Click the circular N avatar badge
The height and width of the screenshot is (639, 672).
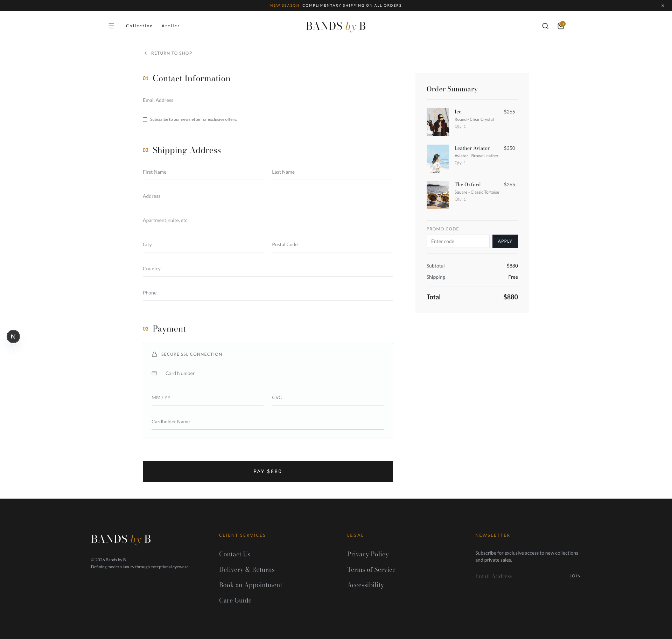point(13,336)
